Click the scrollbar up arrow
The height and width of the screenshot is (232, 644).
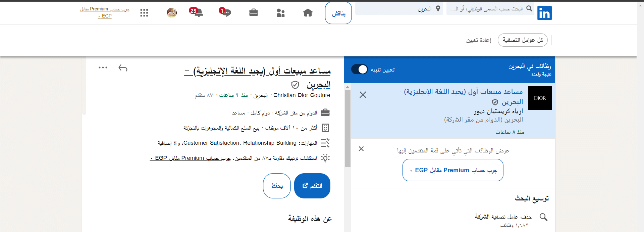coord(347,87)
